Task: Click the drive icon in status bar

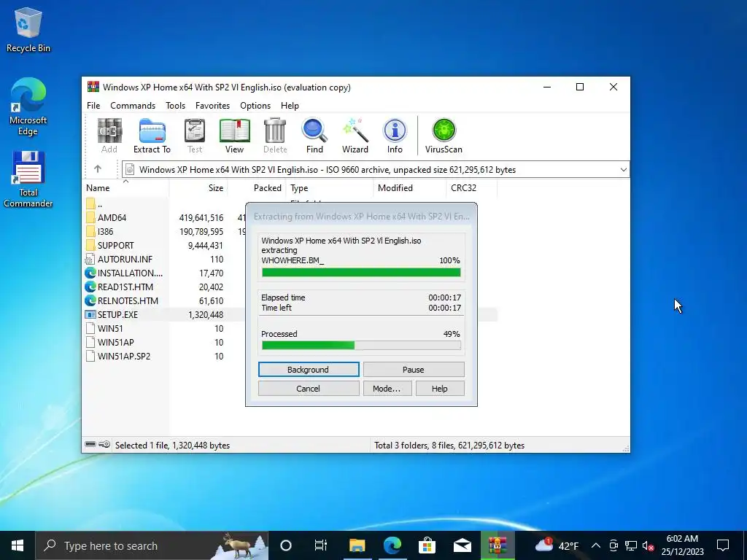Action: (90, 445)
